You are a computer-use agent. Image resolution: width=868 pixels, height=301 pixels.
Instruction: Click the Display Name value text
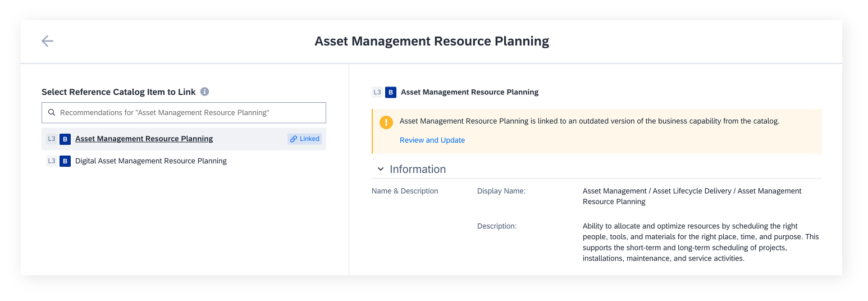point(692,196)
